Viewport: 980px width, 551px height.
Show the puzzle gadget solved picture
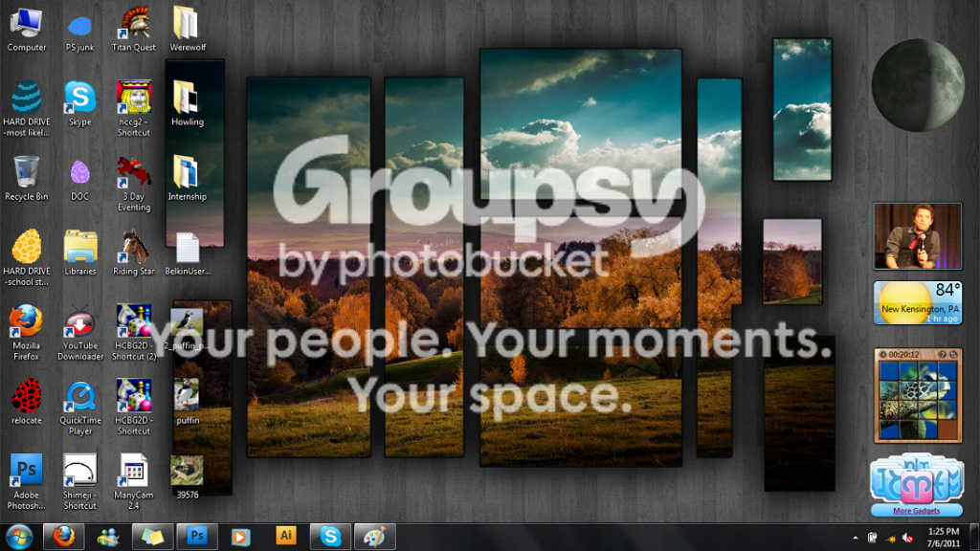[943, 354]
